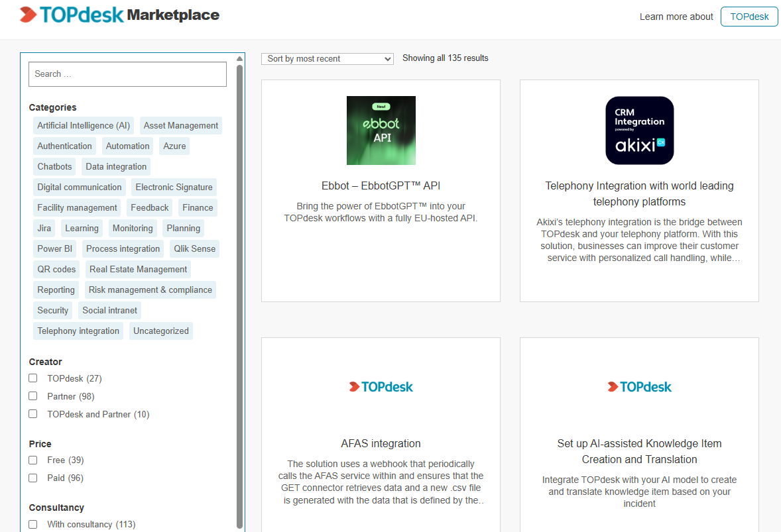
Task: Open the AFAS integration title link
Action: [381, 443]
